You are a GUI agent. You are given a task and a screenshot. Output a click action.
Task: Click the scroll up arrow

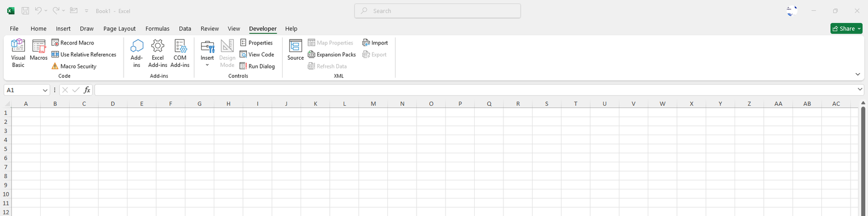[863, 103]
